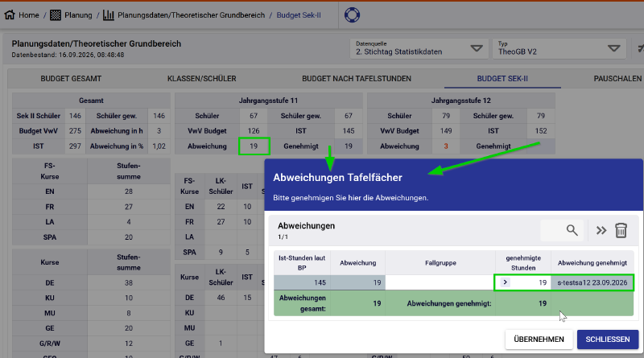Image resolution: width=644 pixels, height=358 pixels.
Task: Open the Budget nach Tafelstunden tab
Action: point(357,78)
